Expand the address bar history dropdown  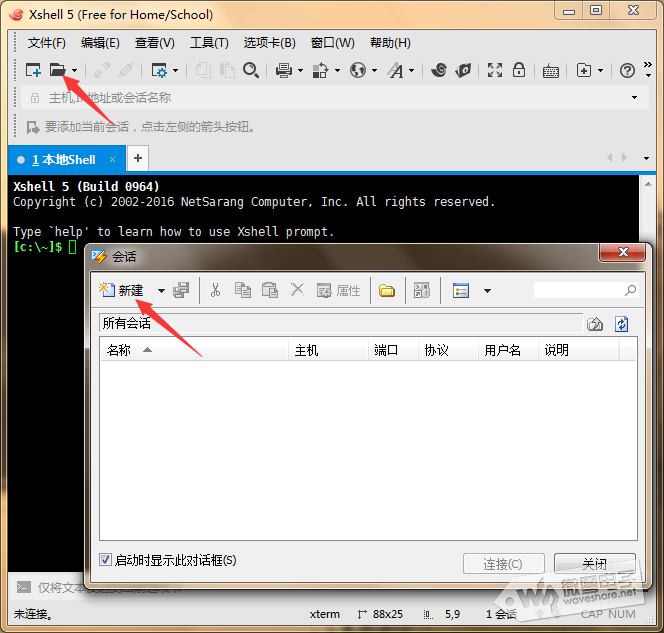coord(634,98)
